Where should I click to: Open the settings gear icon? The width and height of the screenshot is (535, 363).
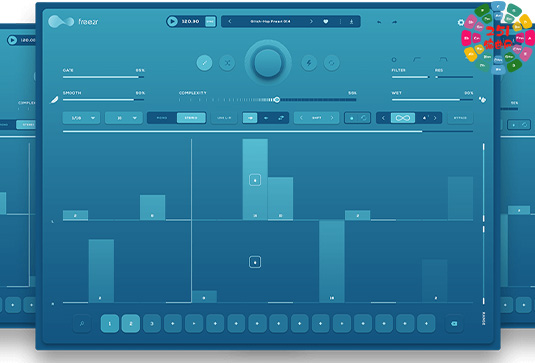pyautogui.click(x=461, y=23)
